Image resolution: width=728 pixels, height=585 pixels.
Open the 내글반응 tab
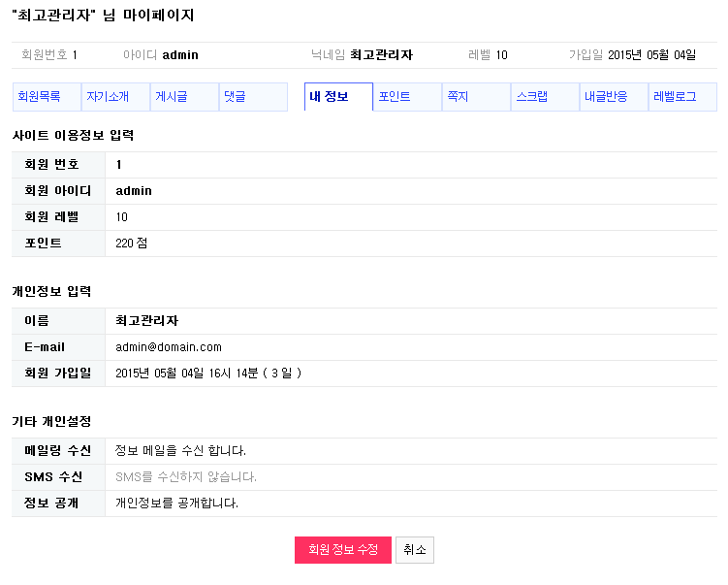606,97
